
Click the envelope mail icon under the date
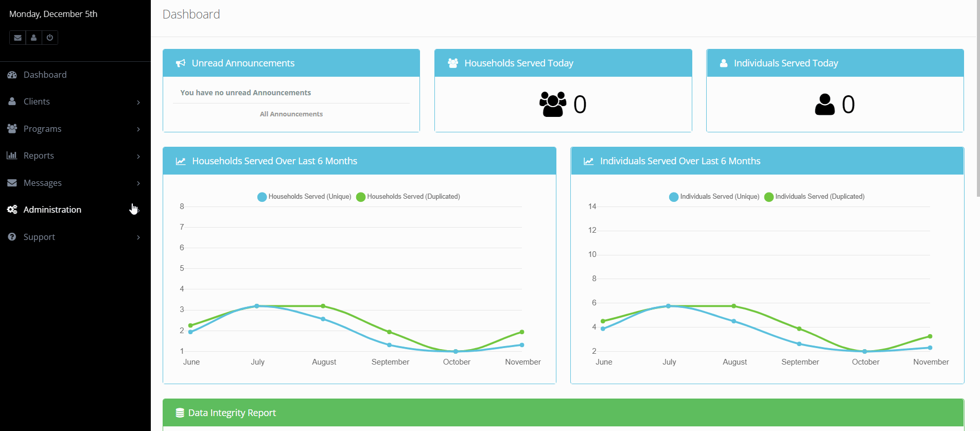[17, 38]
